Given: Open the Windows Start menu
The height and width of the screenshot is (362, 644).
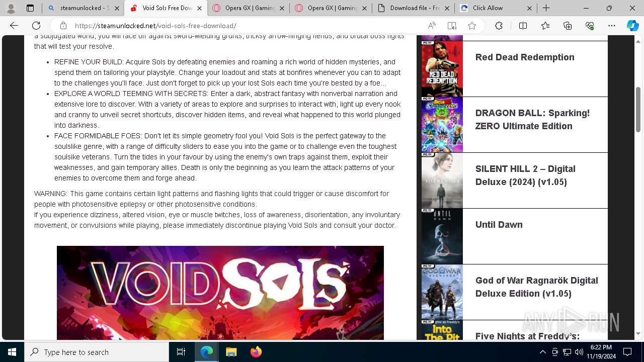Looking at the screenshot, I should [x=12, y=352].
